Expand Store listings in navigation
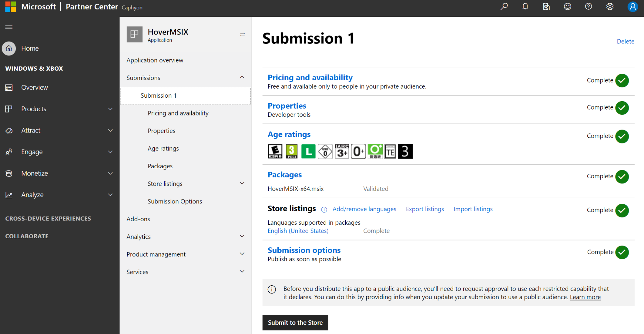 (x=242, y=183)
